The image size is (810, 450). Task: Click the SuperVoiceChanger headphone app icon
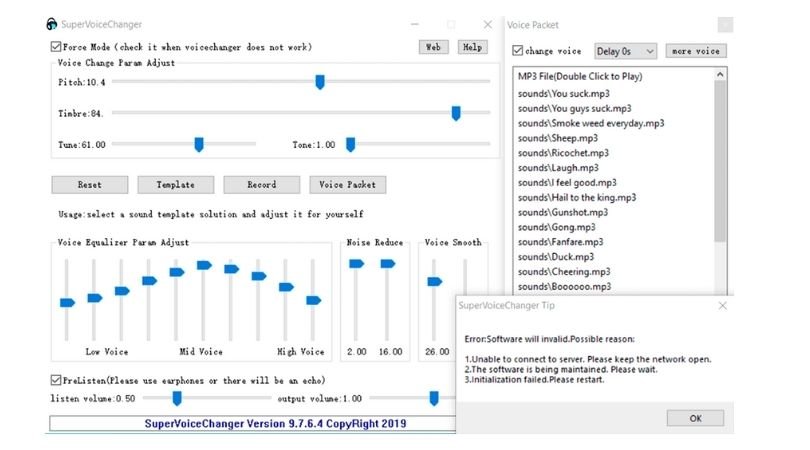coord(51,25)
